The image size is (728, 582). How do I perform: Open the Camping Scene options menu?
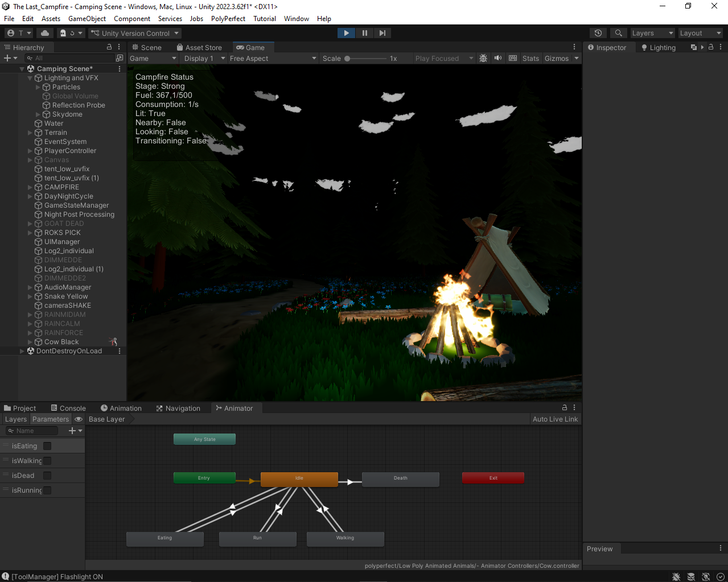tap(120, 69)
